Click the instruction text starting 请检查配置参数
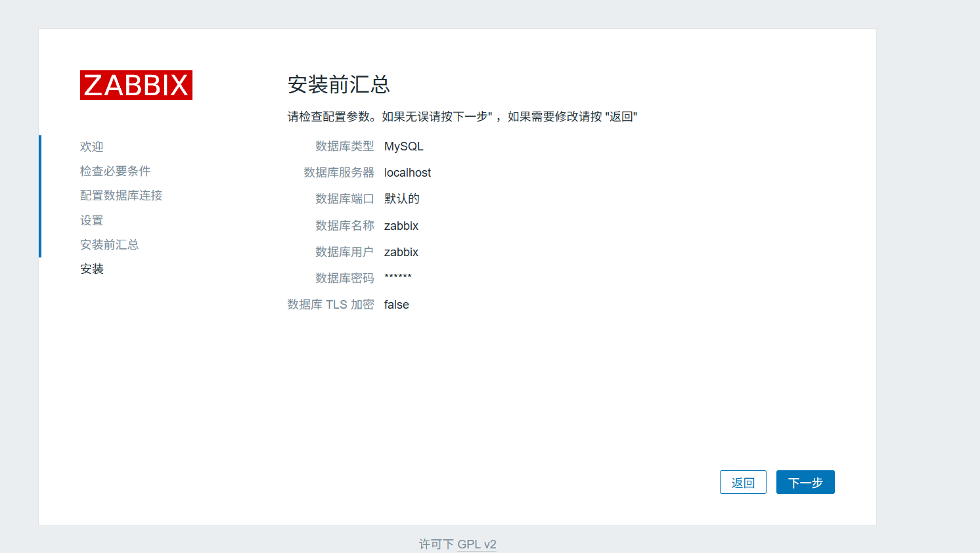The width and height of the screenshot is (980, 553). (462, 117)
